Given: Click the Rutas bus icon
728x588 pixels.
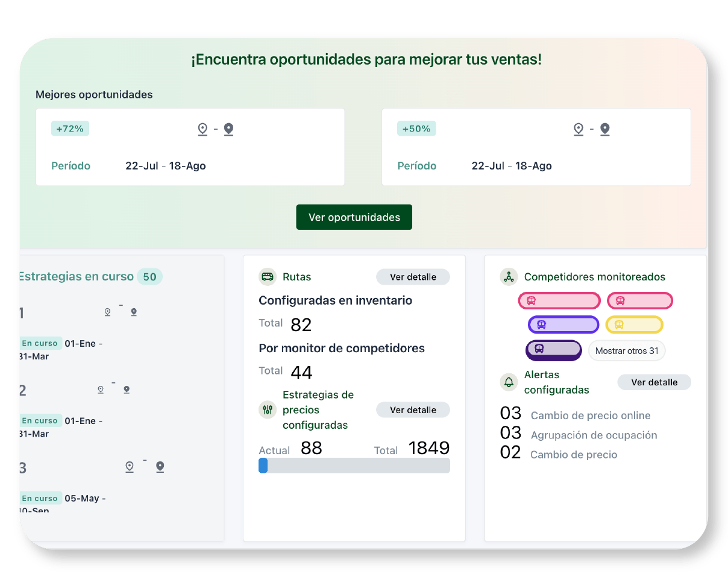Looking at the screenshot, I should coord(268,277).
